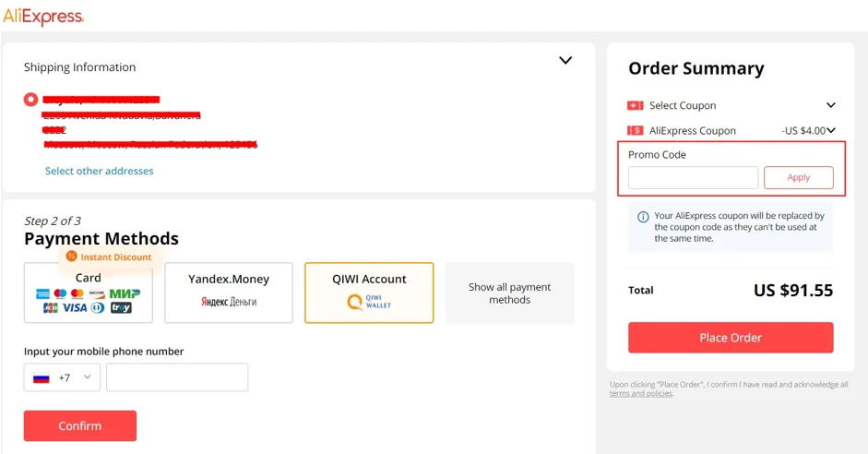
Task: Open the Select other addresses link
Action: [x=100, y=171]
